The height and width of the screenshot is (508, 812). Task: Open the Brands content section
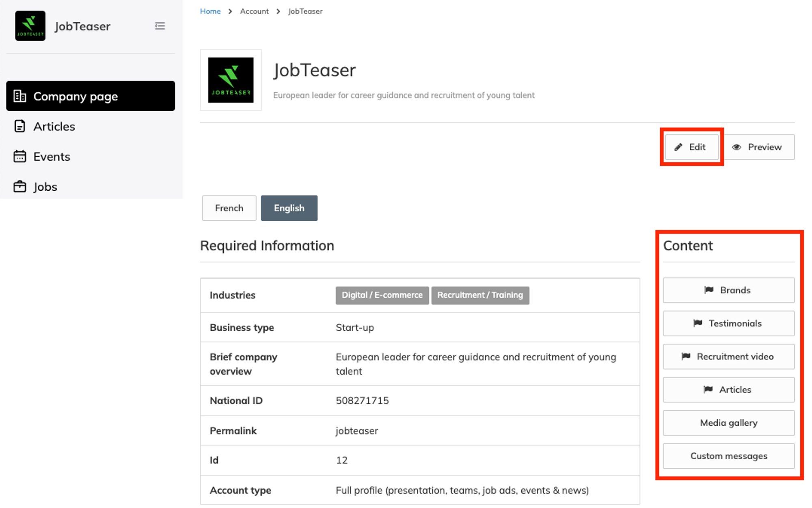pyautogui.click(x=728, y=290)
